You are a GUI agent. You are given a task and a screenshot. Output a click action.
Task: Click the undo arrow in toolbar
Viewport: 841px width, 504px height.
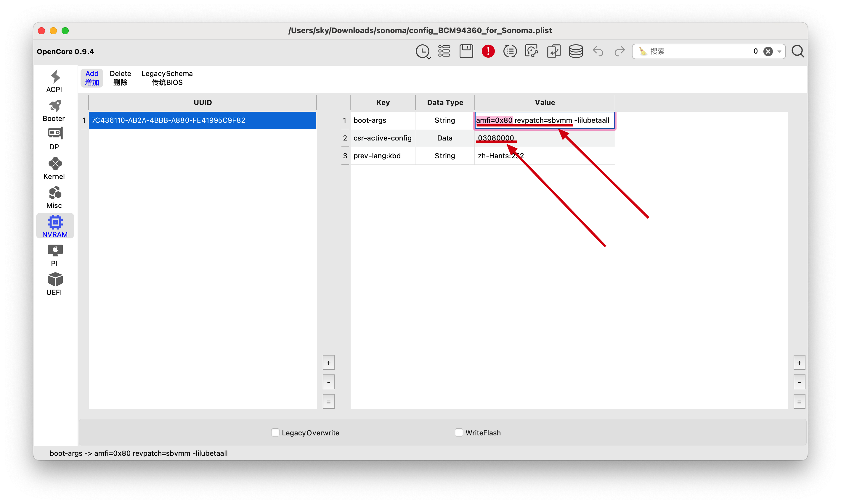pyautogui.click(x=598, y=51)
